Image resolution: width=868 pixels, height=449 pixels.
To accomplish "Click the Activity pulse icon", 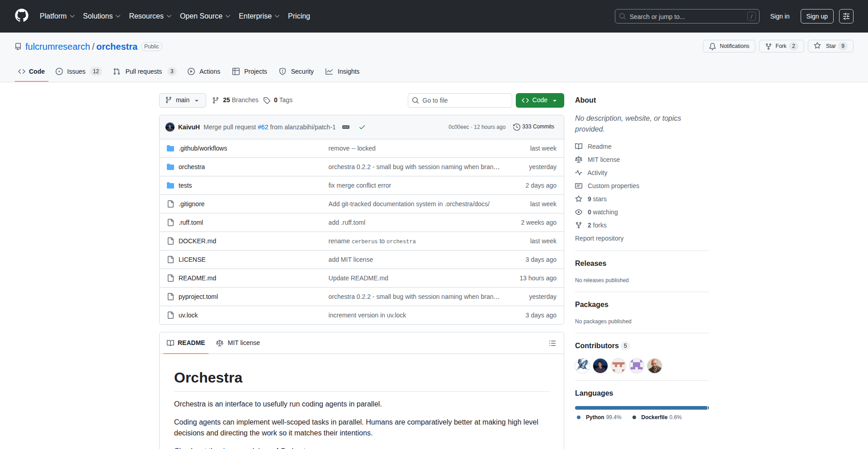I will [579, 173].
